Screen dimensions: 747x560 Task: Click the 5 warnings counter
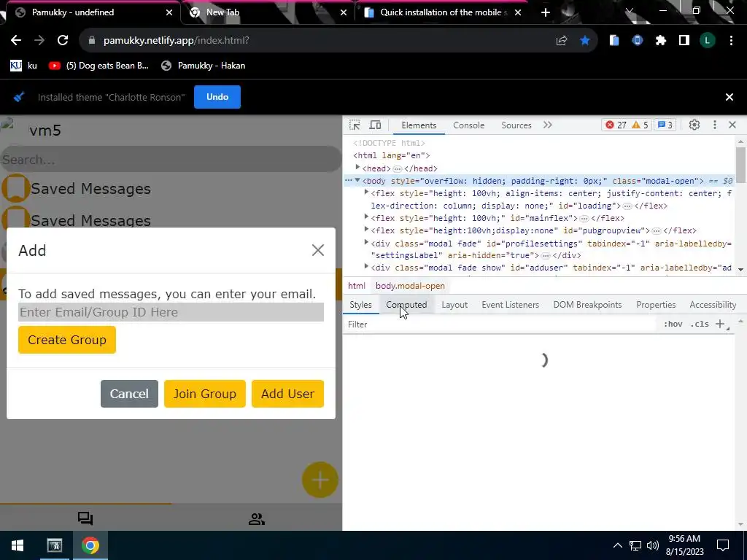coord(640,125)
